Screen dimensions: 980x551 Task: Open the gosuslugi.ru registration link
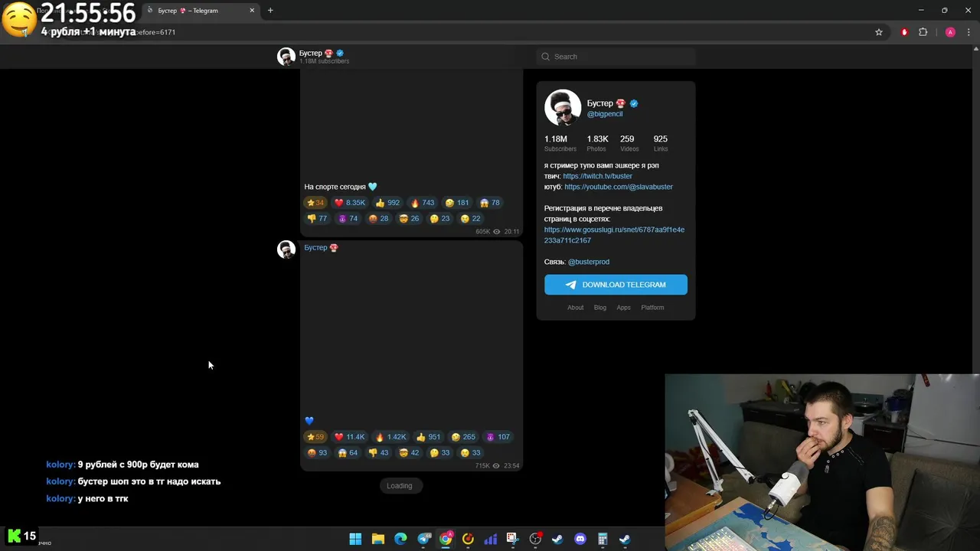click(x=614, y=235)
